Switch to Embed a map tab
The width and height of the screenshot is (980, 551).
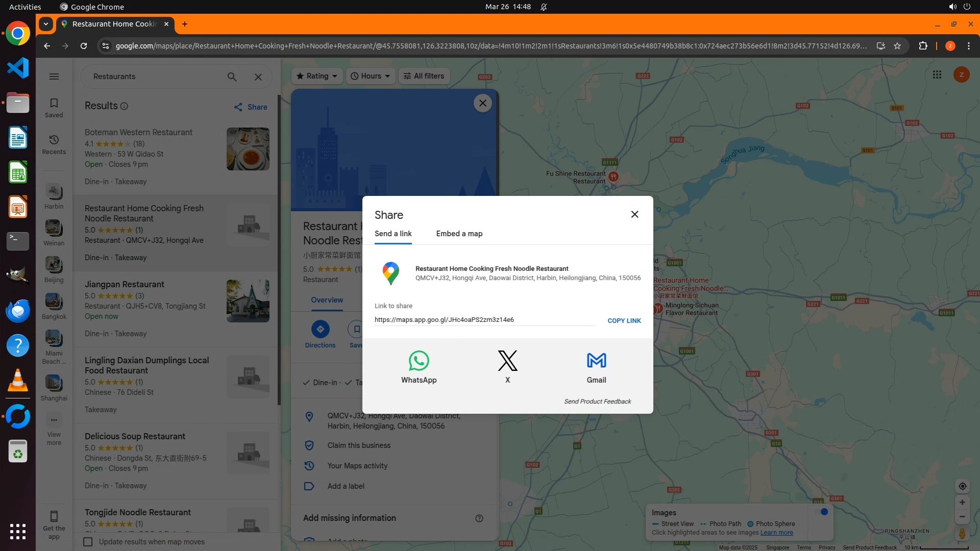coord(459,234)
